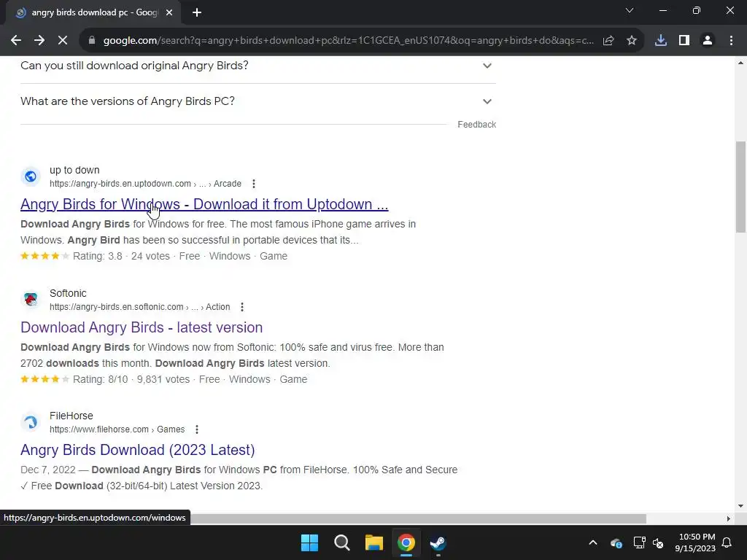The image size is (747, 560).
Task: View site information lock icon
Action: click(x=92, y=41)
